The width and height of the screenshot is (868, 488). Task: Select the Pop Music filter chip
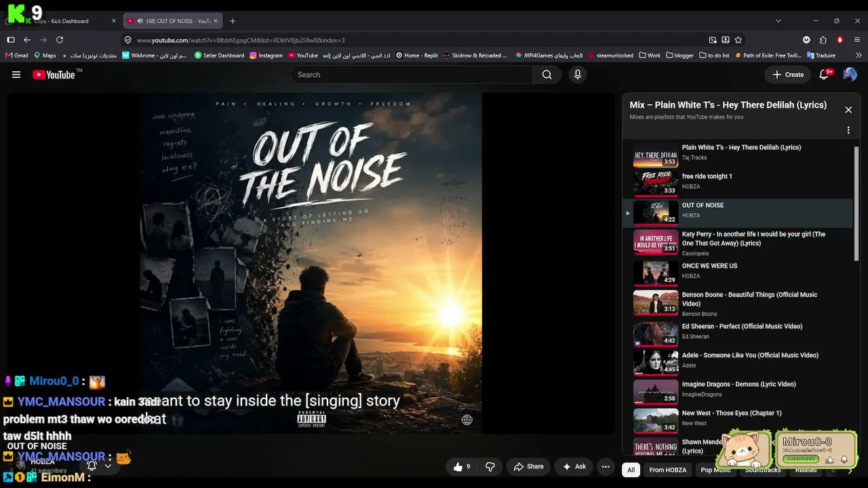[x=715, y=470]
